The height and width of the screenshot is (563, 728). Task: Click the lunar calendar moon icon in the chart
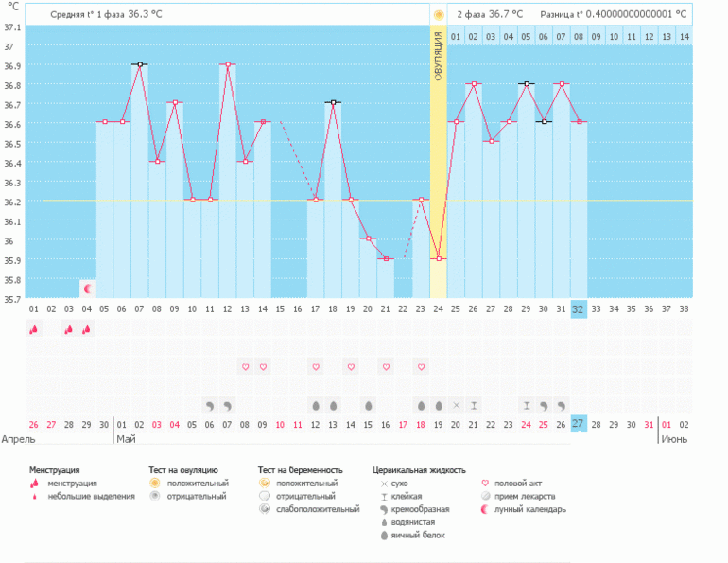(x=87, y=289)
